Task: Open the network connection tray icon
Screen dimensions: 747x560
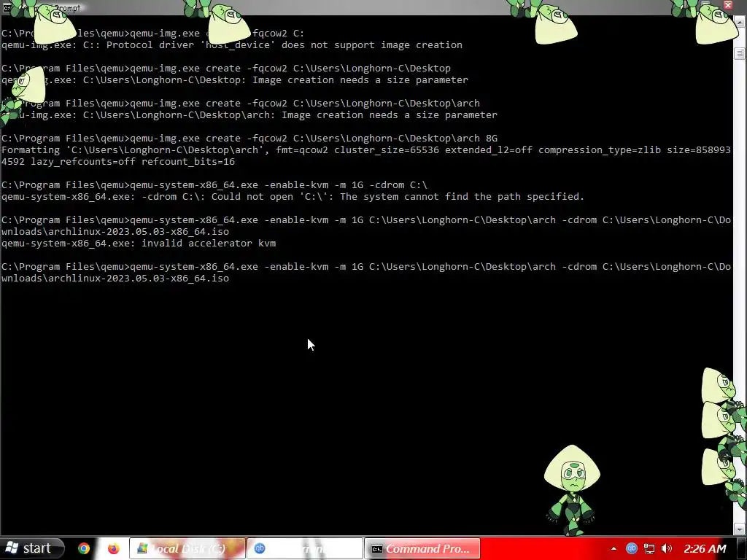Action: pos(649,549)
